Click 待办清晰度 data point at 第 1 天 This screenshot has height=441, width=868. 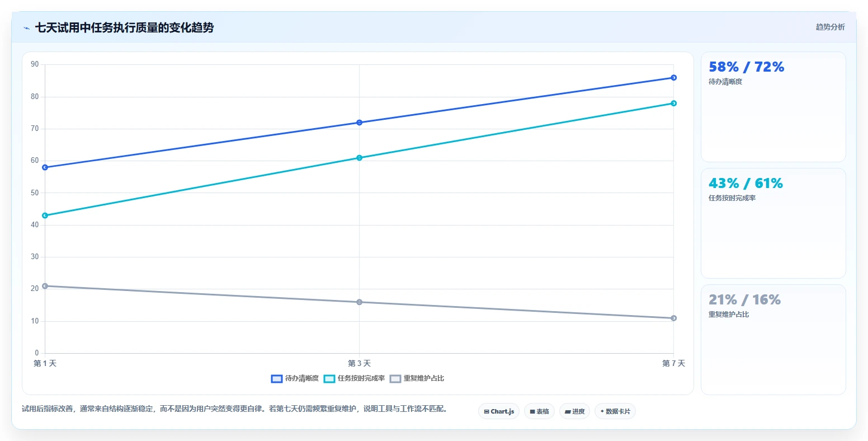[x=45, y=167]
